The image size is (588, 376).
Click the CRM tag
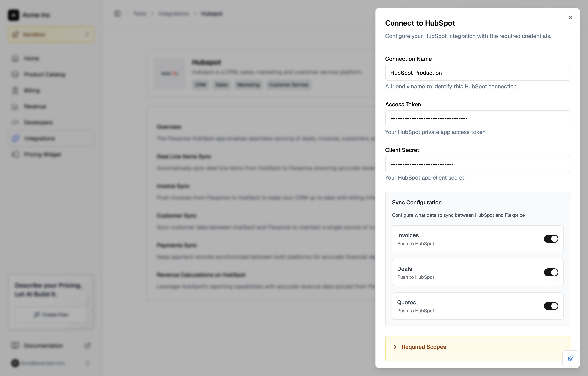tap(200, 85)
